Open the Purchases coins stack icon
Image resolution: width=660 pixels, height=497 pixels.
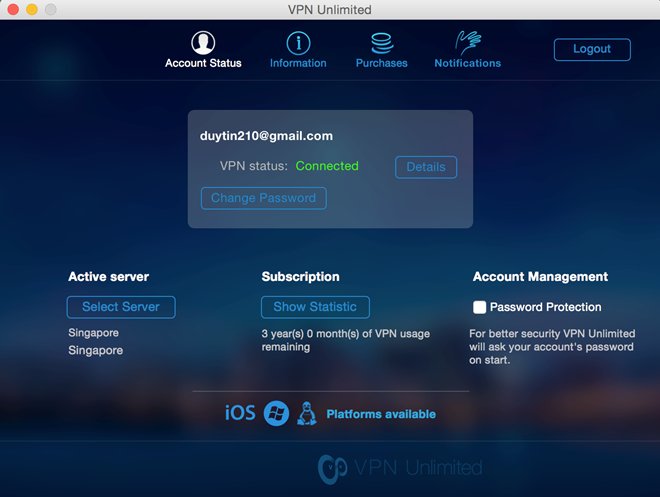[x=381, y=43]
